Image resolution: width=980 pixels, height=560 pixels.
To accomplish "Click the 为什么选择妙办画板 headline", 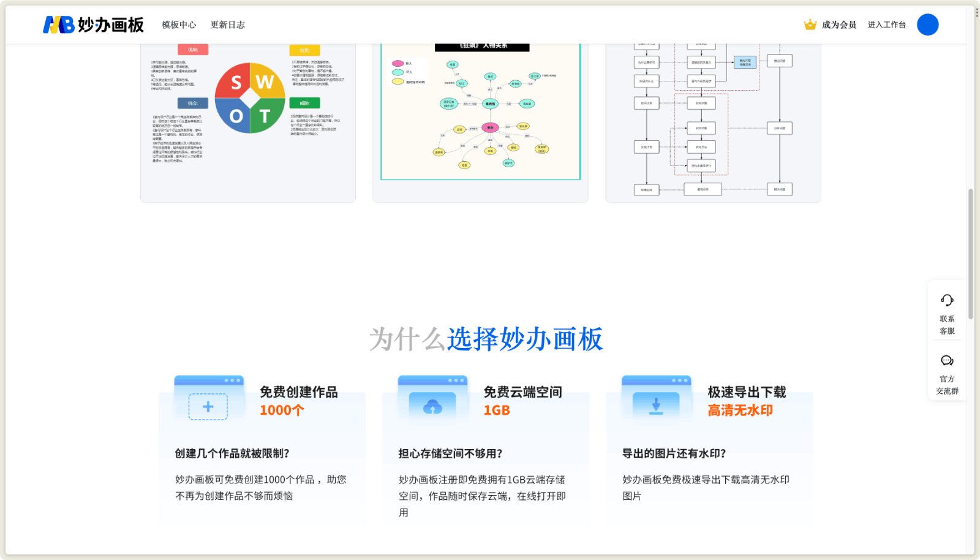I will click(486, 339).
